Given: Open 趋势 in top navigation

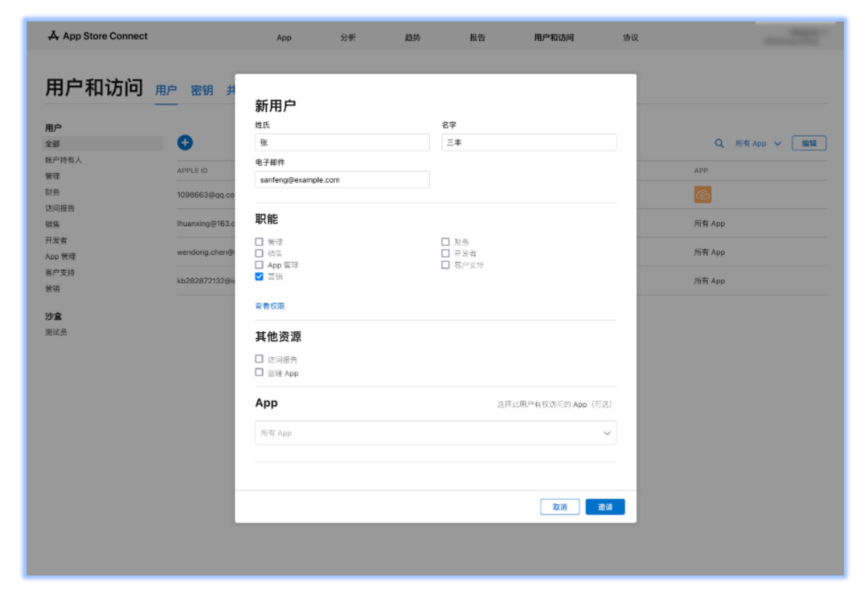Looking at the screenshot, I should click(412, 38).
